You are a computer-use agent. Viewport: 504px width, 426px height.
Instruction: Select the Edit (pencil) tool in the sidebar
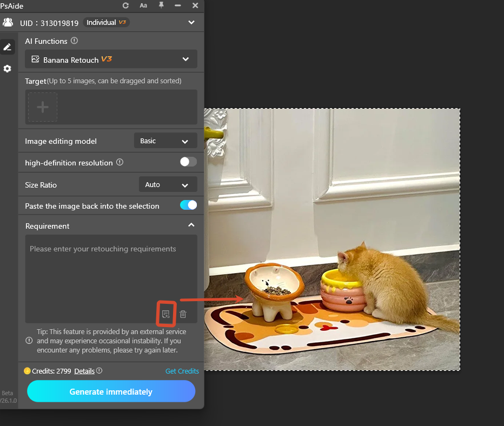click(x=8, y=47)
